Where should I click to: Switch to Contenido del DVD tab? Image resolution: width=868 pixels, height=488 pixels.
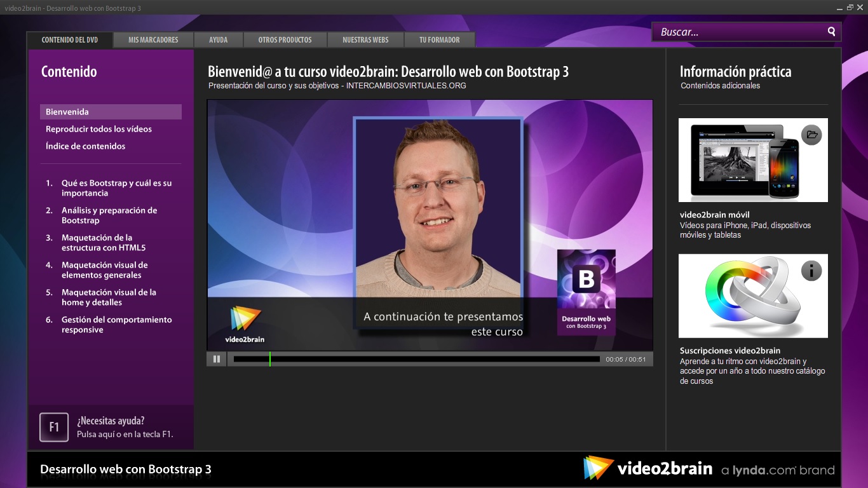pos(70,39)
